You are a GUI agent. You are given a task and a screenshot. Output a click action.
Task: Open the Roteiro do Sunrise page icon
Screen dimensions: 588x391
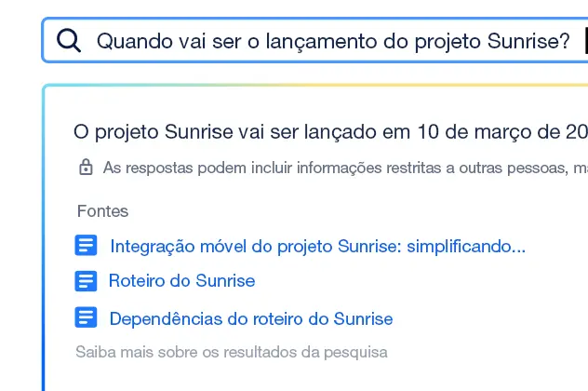click(86, 281)
